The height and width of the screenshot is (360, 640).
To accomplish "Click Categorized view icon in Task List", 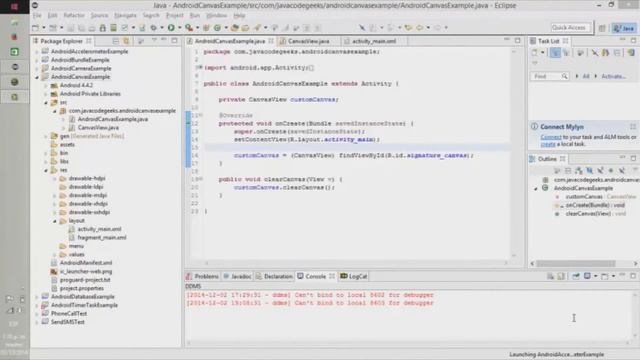I will pyautogui.click(x=555, y=53).
